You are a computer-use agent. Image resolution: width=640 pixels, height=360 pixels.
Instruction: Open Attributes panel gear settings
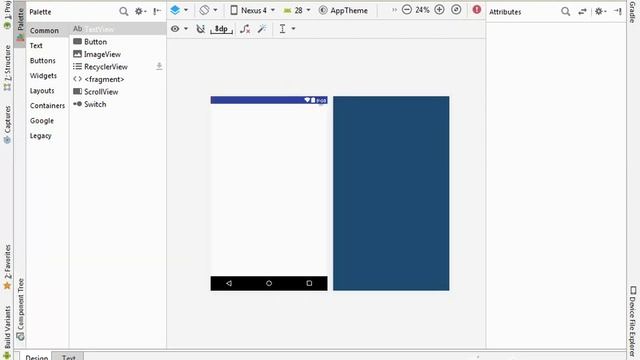pos(600,11)
